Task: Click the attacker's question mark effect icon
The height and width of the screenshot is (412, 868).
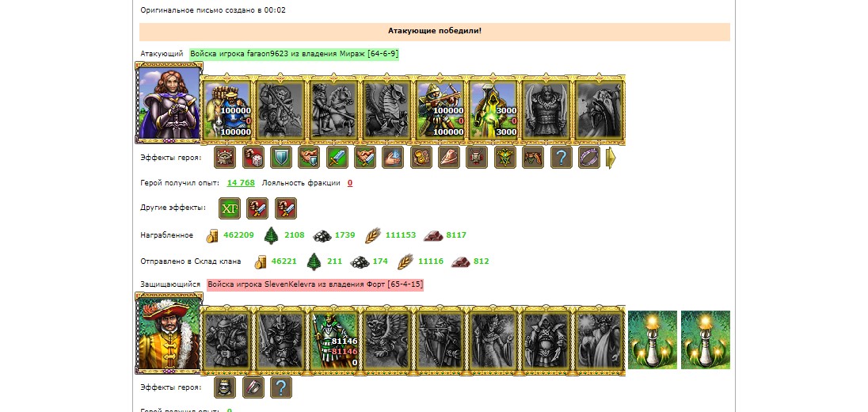Action: 561,158
